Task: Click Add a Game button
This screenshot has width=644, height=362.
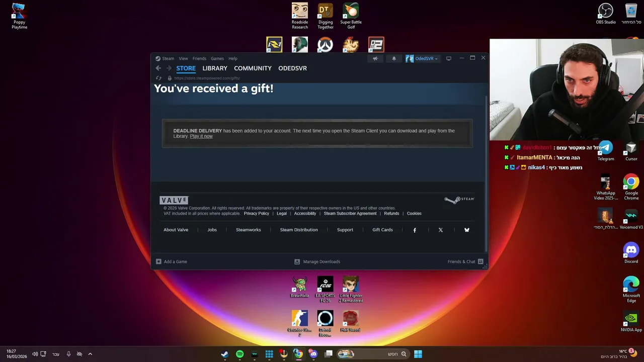Action: coord(172,261)
